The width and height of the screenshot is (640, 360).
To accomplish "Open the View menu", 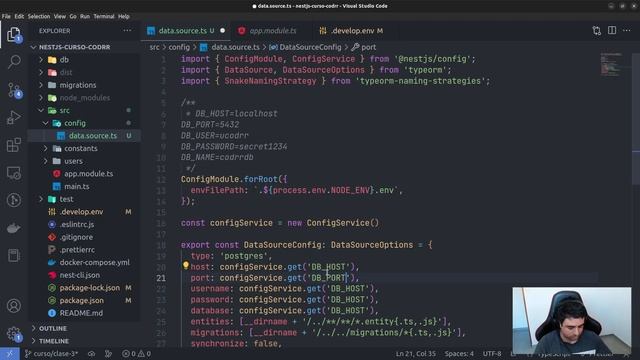I will tap(60, 16).
